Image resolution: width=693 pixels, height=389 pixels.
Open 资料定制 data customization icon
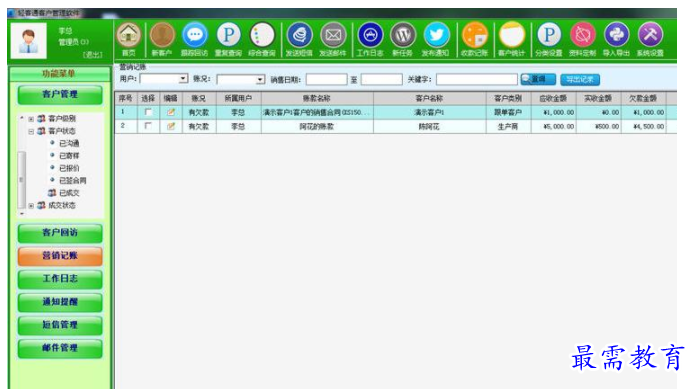pyautogui.click(x=583, y=35)
